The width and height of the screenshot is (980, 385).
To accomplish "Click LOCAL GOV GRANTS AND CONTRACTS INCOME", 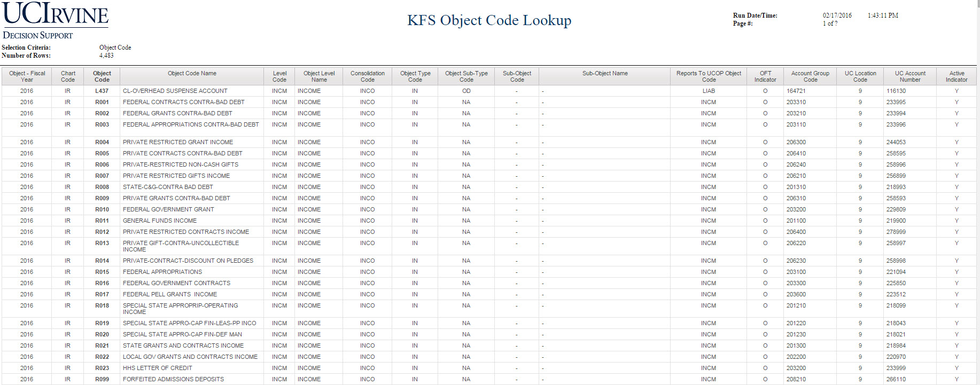I will click(190, 357).
